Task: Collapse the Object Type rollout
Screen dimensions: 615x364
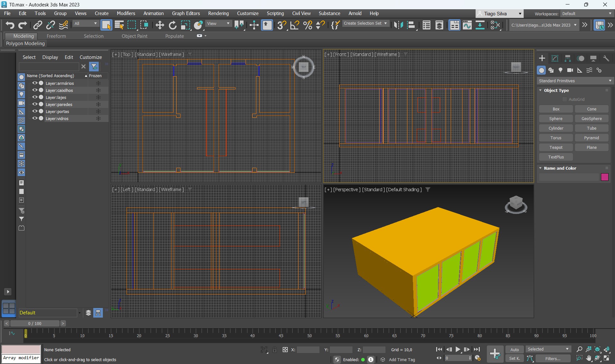Action: [541, 90]
